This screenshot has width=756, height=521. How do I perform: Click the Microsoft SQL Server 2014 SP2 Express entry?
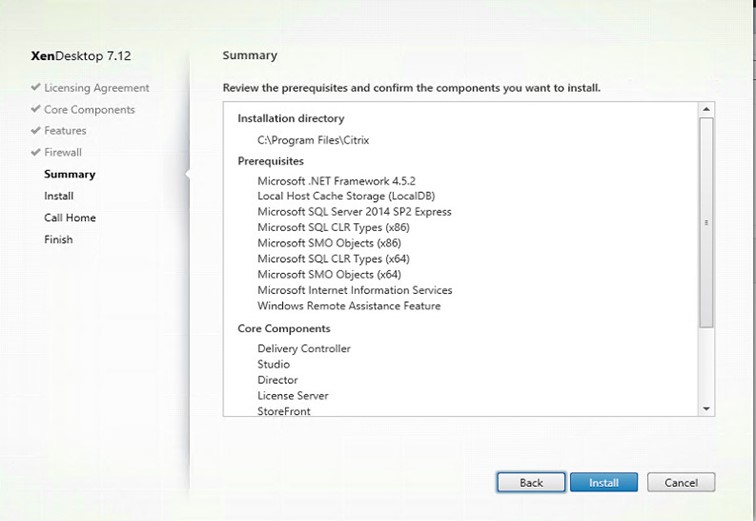tap(354, 212)
